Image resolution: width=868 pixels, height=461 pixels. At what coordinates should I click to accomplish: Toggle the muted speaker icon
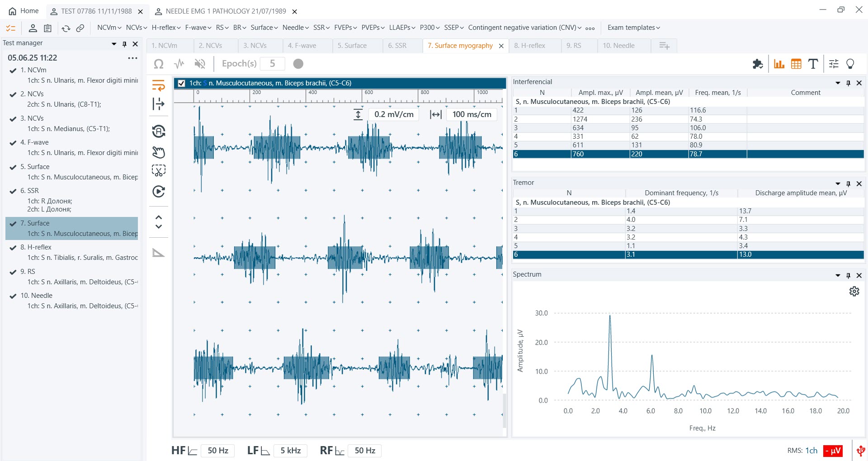pyautogui.click(x=199, y=64)
